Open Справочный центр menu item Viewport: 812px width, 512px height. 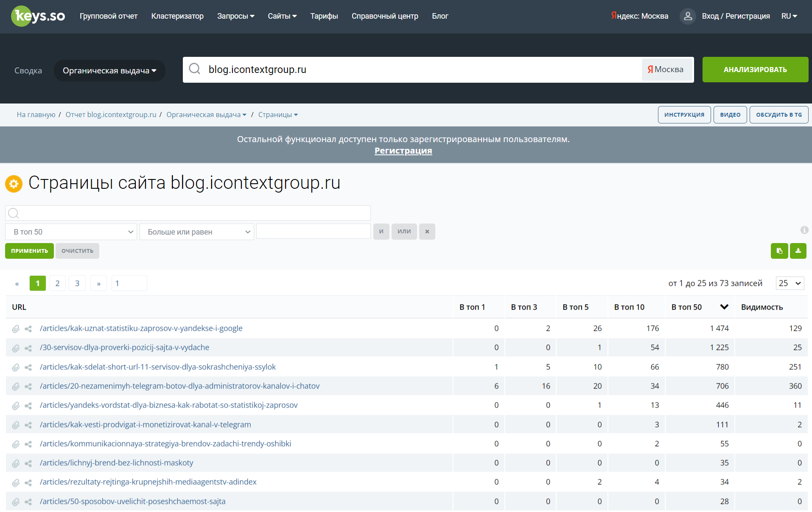tap(385, 16)
